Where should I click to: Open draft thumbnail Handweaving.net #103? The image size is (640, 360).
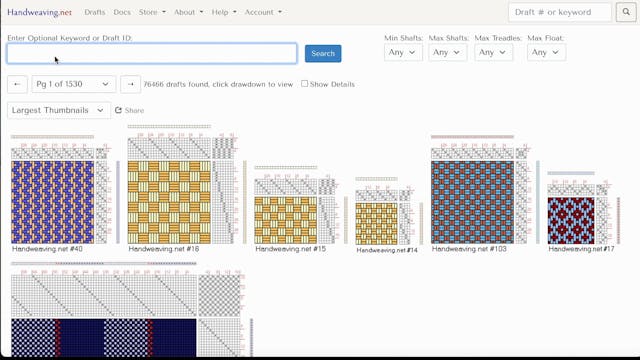485,190
